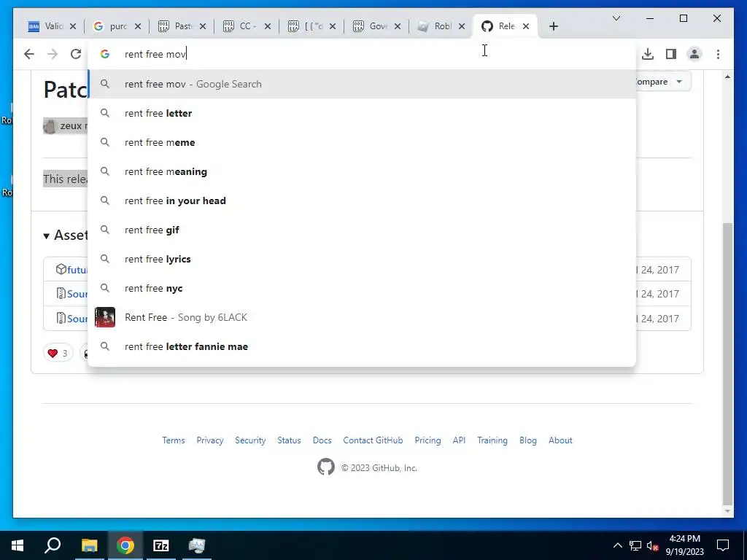The height and width of the screenshot is (560, 747).
Task: Go back using browser back arrow
Action: pyautogui.click(x=29, y=54)
